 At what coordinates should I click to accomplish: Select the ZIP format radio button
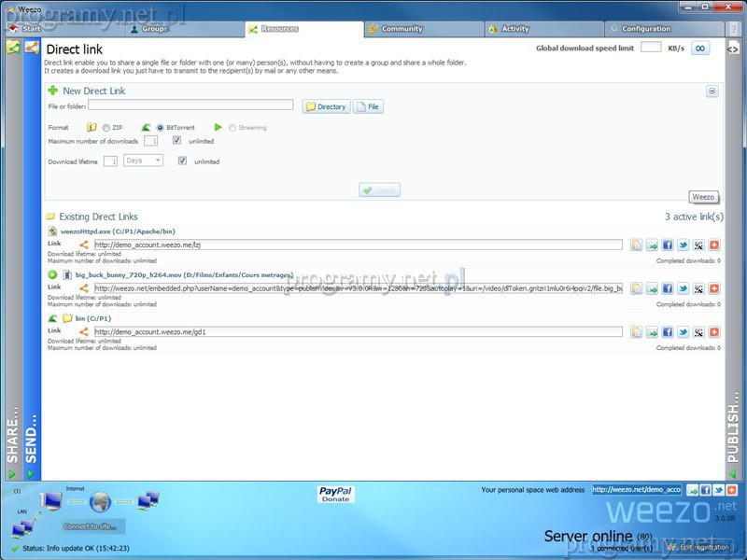106,128
